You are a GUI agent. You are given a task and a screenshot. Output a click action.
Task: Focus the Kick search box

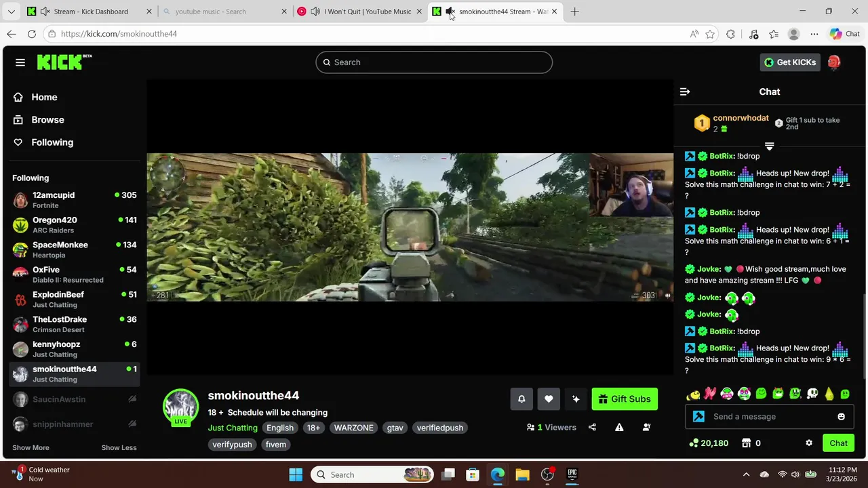(x=434, y=62)
